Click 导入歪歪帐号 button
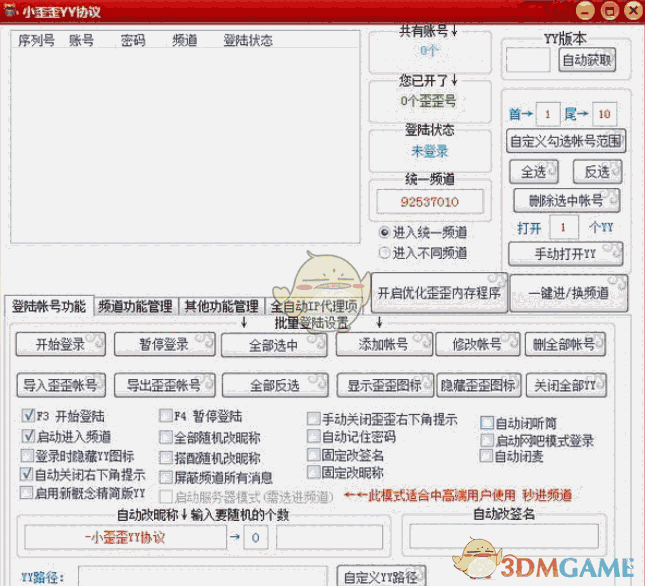This screenshot has width=645, height=586. tap(61, 385)
